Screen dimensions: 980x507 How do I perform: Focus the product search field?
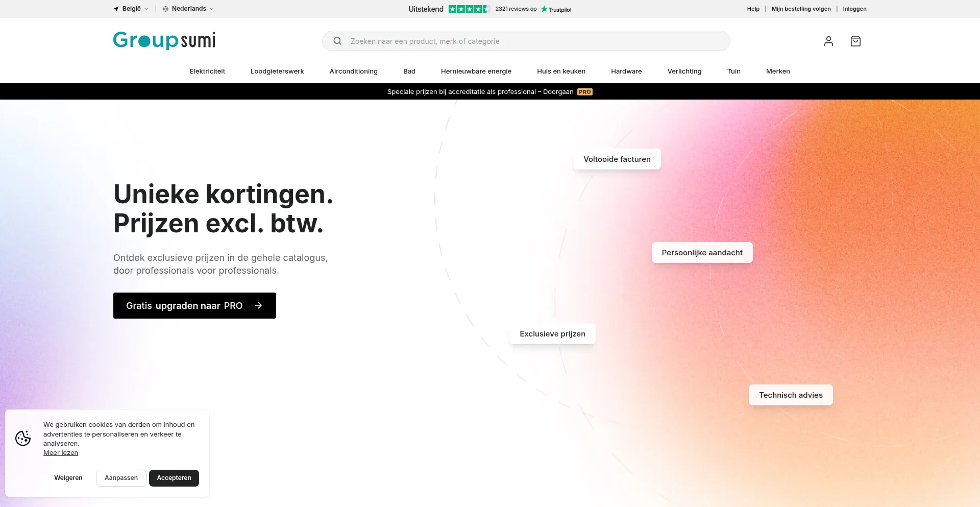(526, 41)
